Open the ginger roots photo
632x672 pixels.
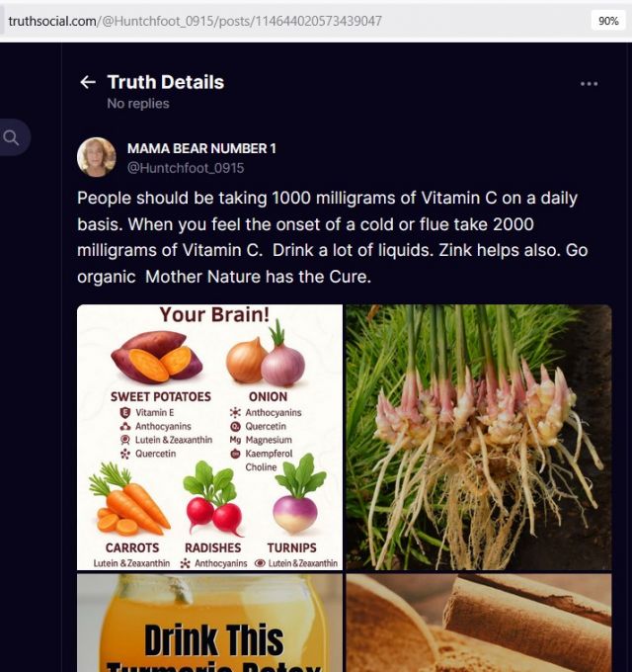(479, 437)
